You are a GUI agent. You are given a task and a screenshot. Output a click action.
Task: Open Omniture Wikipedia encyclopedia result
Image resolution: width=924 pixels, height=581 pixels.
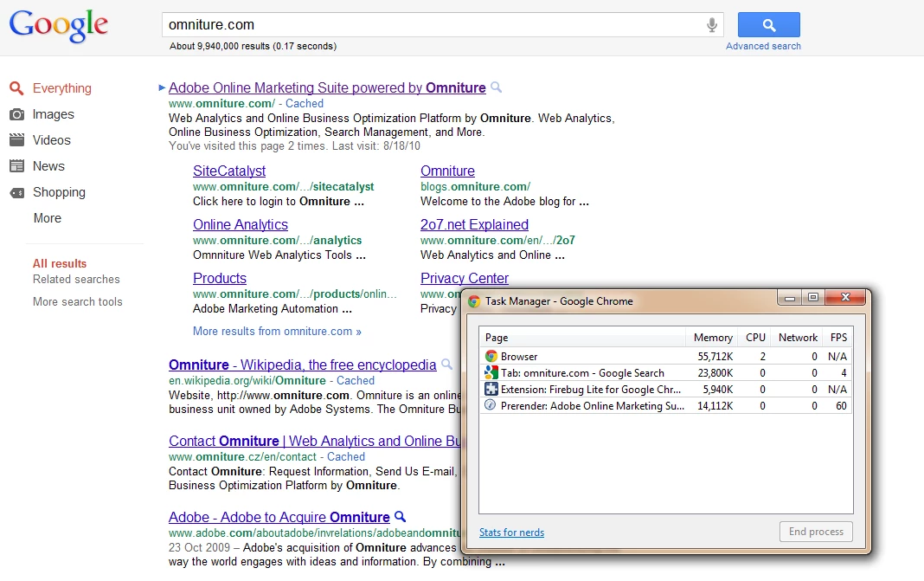302,365
